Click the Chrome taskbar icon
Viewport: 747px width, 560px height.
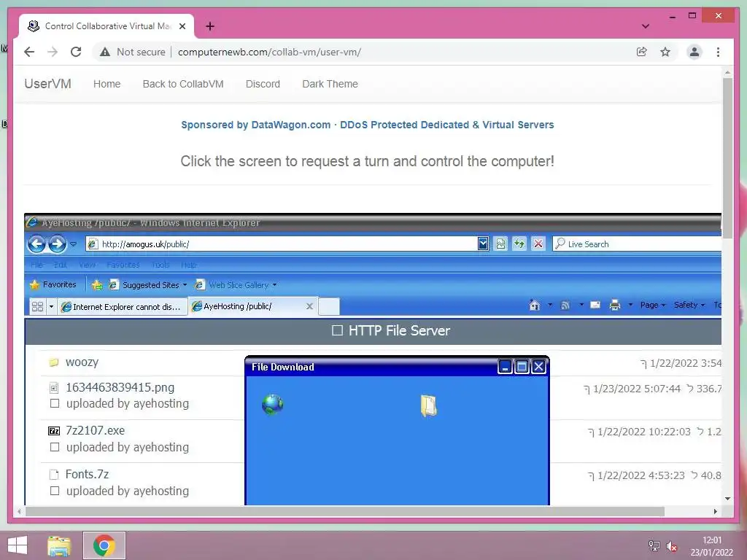point(104,545)
